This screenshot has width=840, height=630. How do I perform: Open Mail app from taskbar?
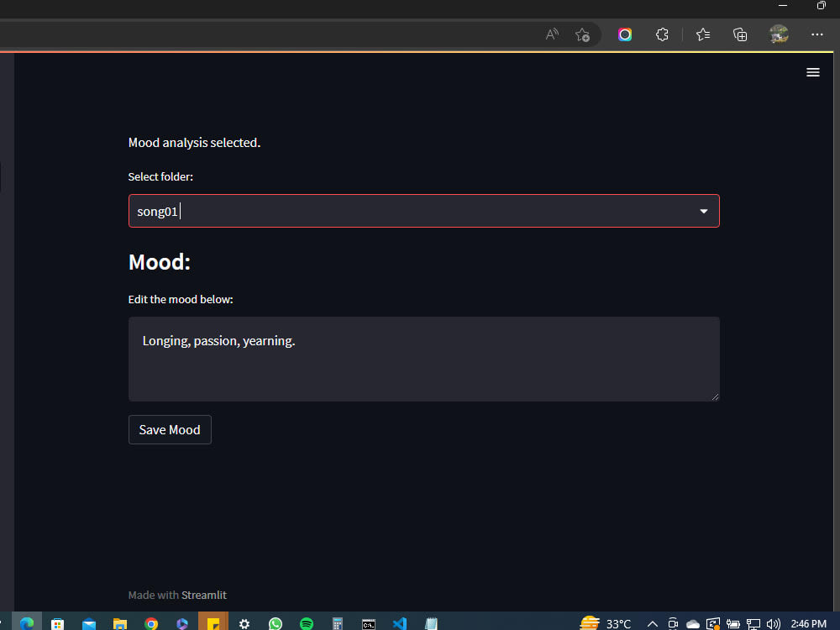[x=89, y=623]
